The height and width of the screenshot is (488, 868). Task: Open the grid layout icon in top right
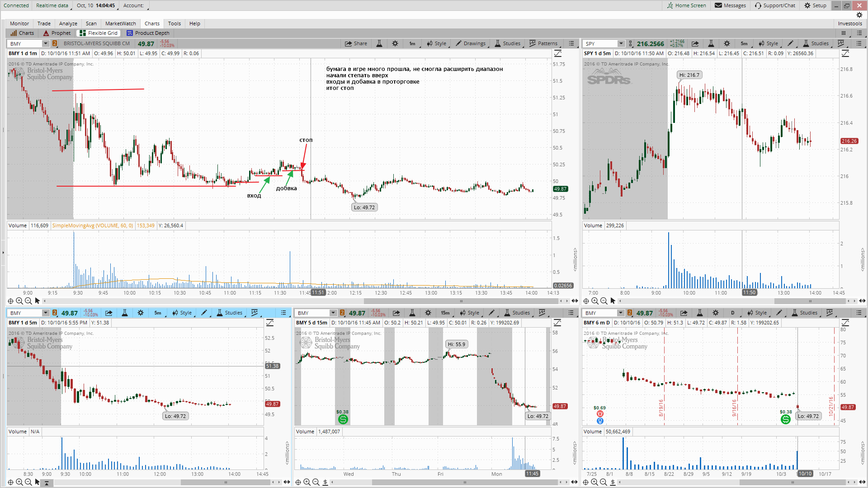(x=844, y=33)
